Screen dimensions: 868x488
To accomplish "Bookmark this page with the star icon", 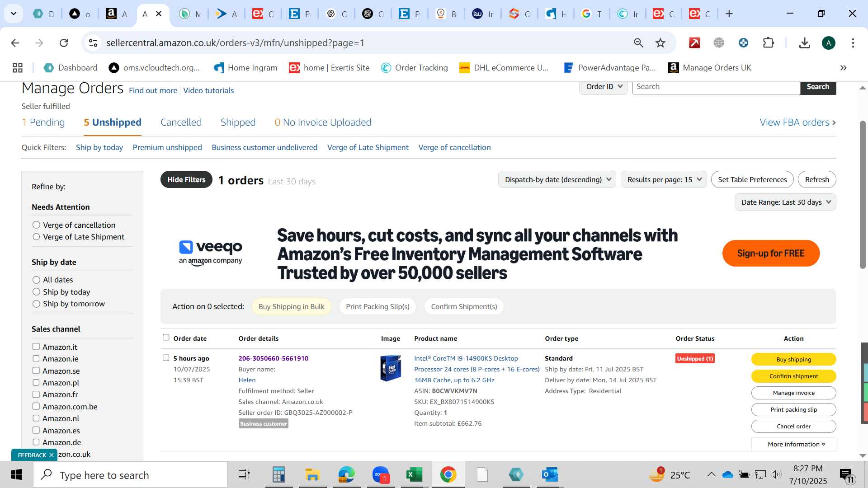I will 660,43.
